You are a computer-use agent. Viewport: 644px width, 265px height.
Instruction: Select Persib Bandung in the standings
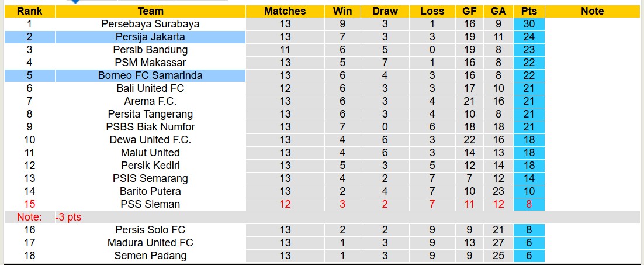click(150, 50)
